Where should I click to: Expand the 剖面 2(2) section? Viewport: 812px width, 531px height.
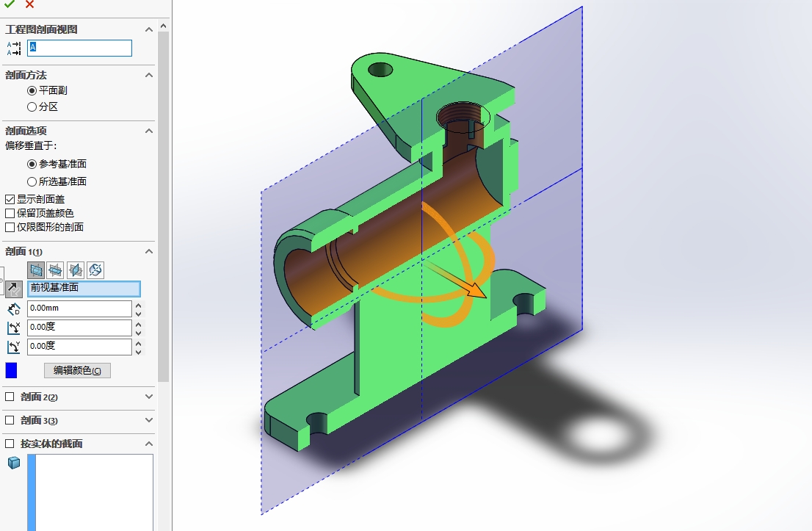click(149, 397)
